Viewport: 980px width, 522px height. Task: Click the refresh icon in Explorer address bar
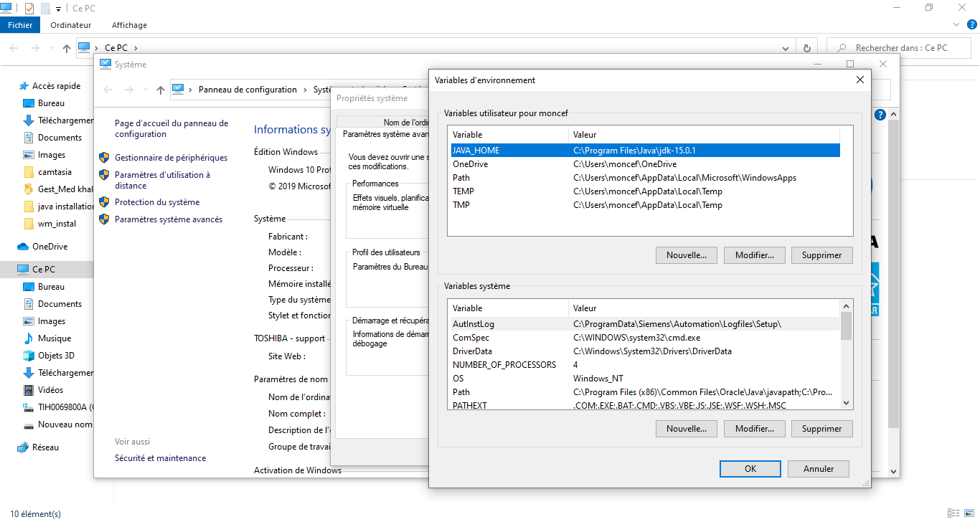point(807,48)
